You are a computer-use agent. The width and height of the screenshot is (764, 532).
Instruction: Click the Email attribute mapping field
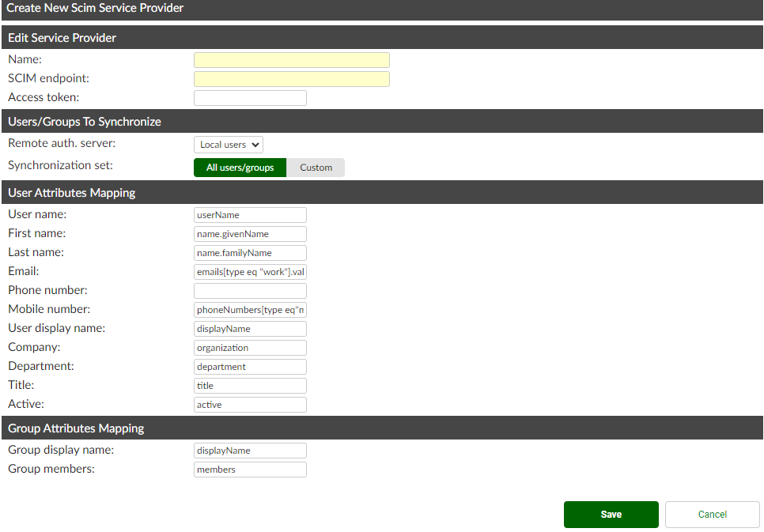[250, 271]
